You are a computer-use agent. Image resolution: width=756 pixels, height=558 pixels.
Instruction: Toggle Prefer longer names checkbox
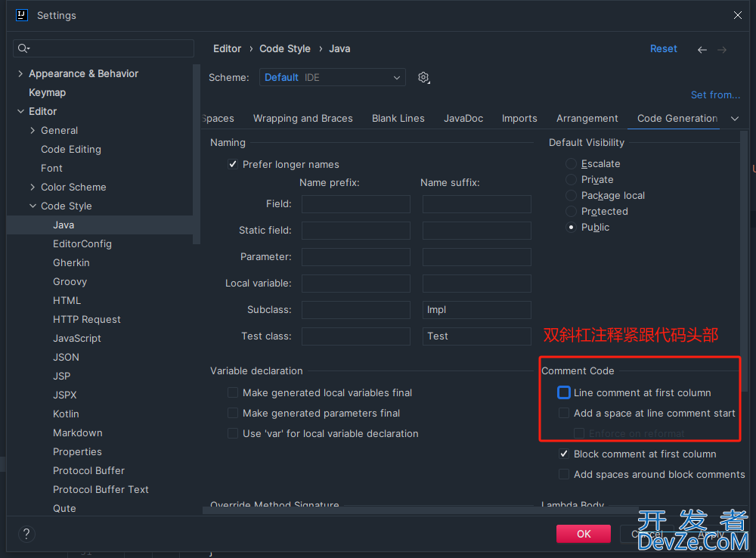[x=233, y=164]
